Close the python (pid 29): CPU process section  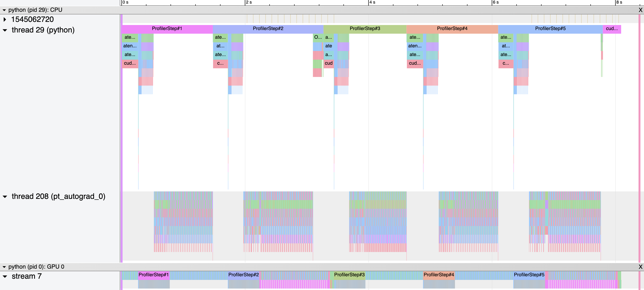pos(640,10)
